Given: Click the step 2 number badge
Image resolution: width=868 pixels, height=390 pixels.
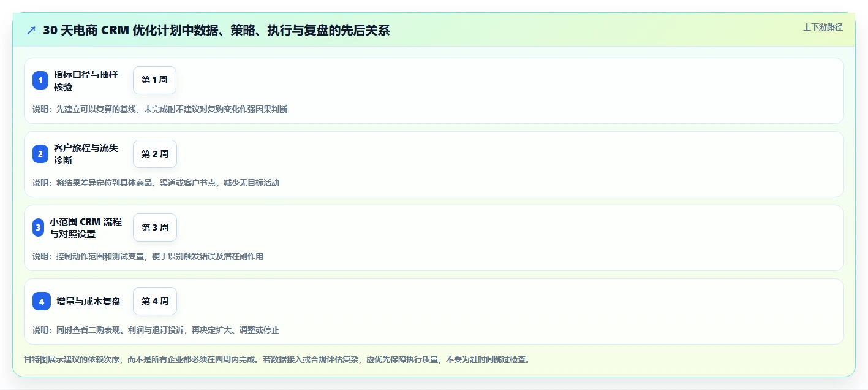Looking at the screenshot, I should pos(40,154).
